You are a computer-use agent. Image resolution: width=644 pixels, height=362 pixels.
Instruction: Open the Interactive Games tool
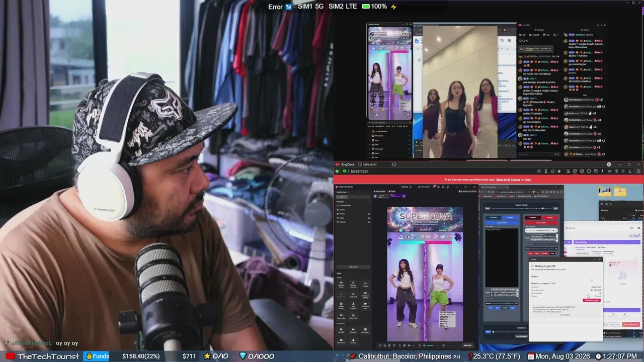point(365,295)
